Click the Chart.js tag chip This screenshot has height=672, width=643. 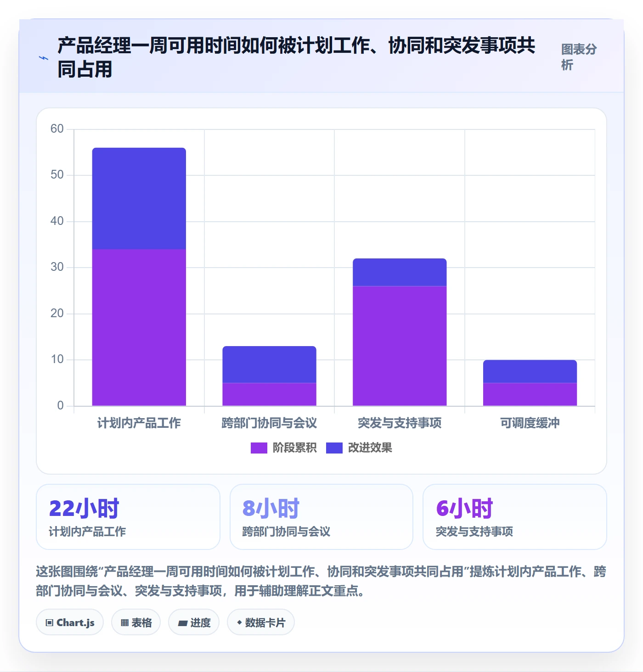pos(70,622)
